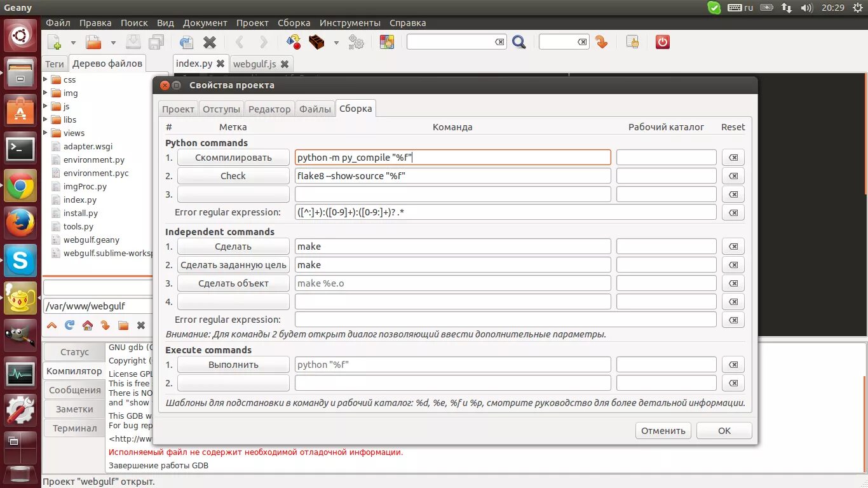Switch to the Редактор tab
Screen dimensions: 868x488
pyautogui.click(x=269, y=109)
